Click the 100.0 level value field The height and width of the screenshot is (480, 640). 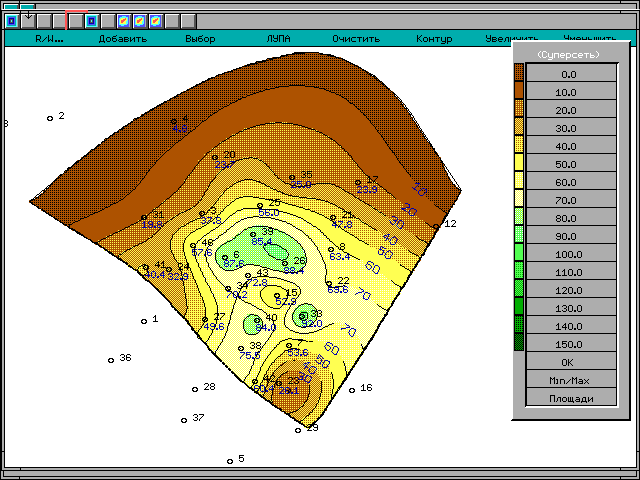[x=568, y=254]
